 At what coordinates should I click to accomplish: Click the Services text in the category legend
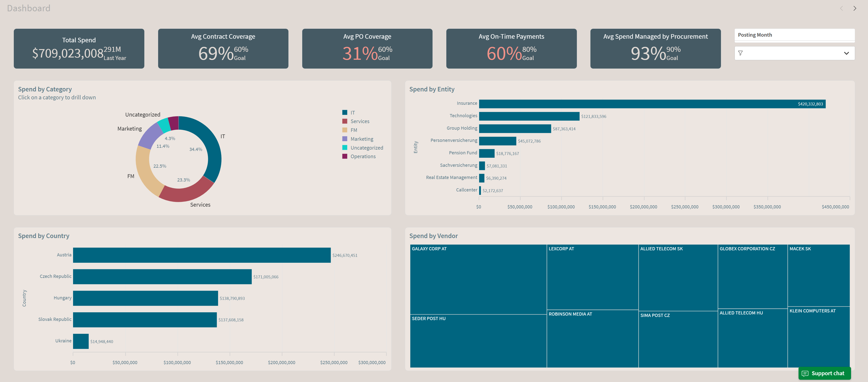click(x=360, y=121)
